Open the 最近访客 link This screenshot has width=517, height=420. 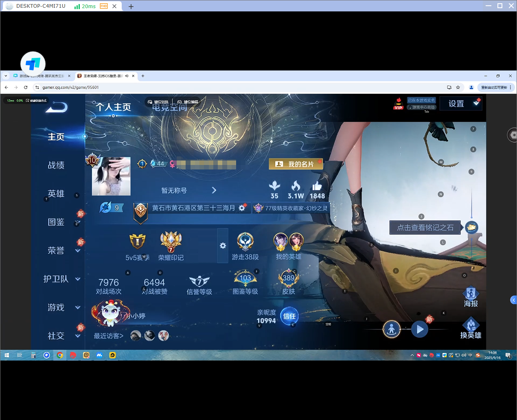[108, 336]
